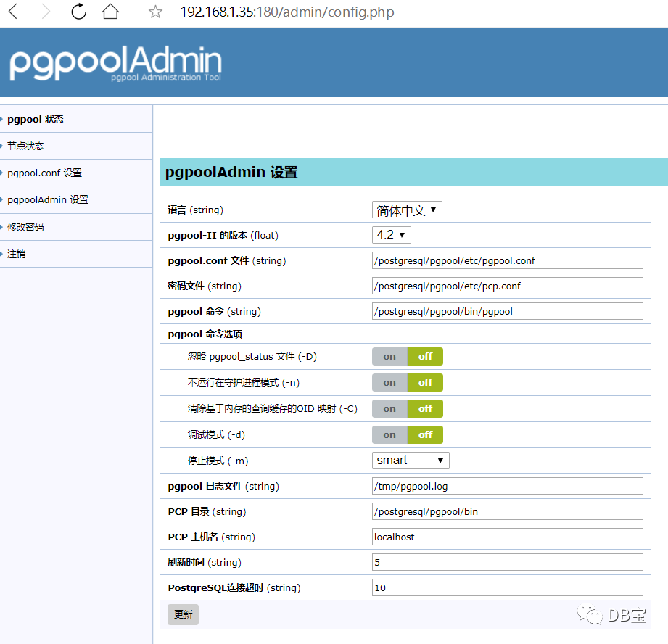Click the pgpool 日志文件 field
Viewport: 668px width, 644px height.
pos(508,486)
